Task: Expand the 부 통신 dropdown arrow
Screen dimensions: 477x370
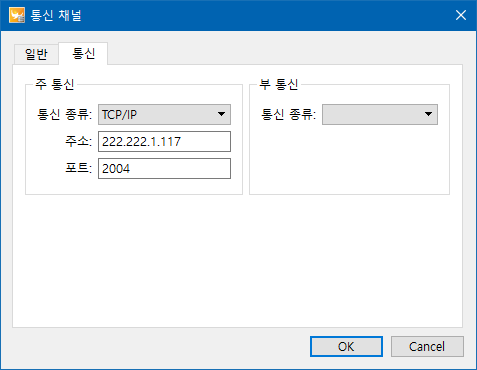Action: coord(428,114)
